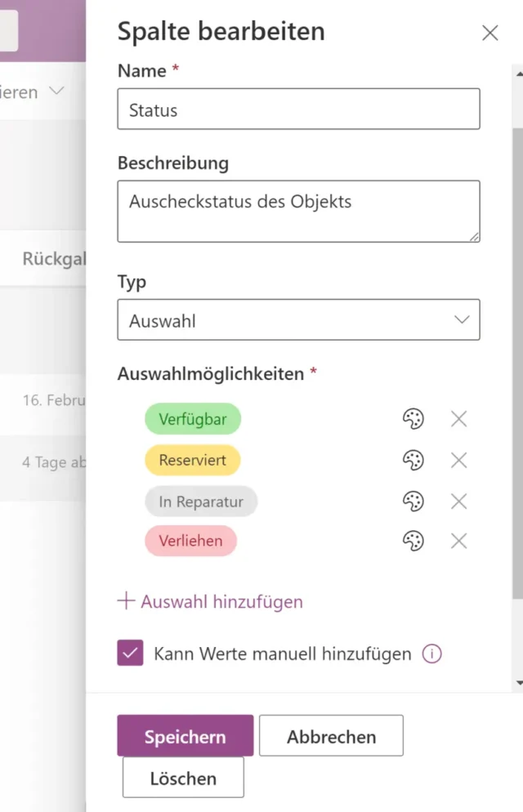The width and height of the screenshot is (523, 812).
Task: Uncheck Kann Werte manuell hinzufügen checkbox
Action: pos(130,653)
